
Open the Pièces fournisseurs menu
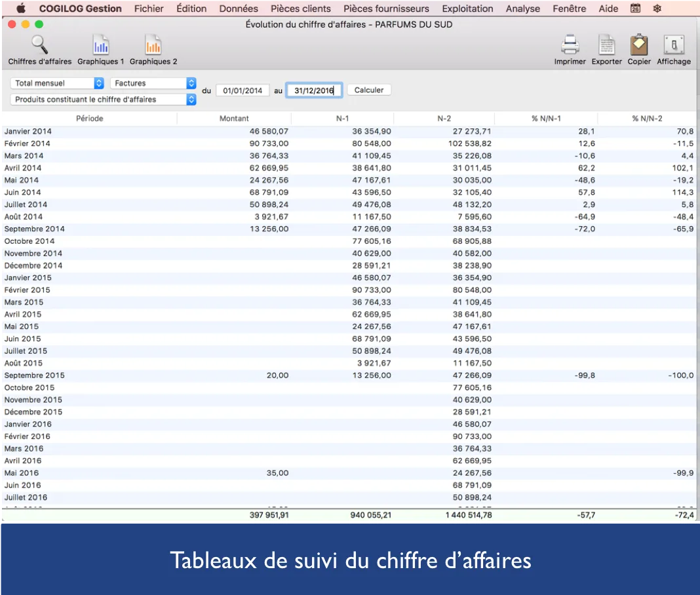click(x=386, y=9)
